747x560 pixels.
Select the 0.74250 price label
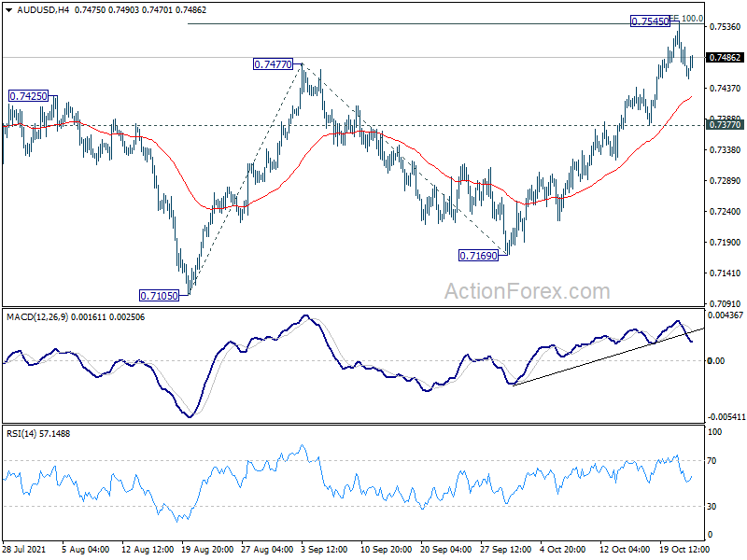coord(29,96)
